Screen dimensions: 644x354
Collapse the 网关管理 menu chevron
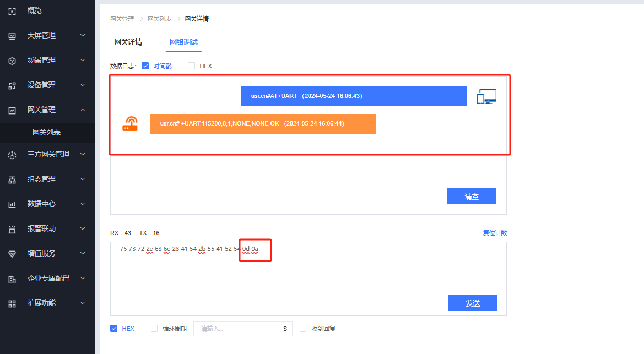point(83,110)
